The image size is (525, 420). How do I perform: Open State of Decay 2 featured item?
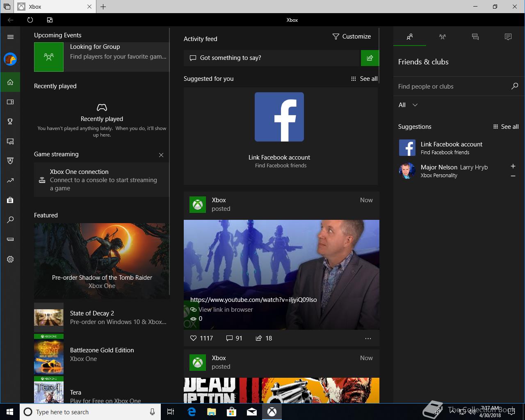click(x=101, y=317)
